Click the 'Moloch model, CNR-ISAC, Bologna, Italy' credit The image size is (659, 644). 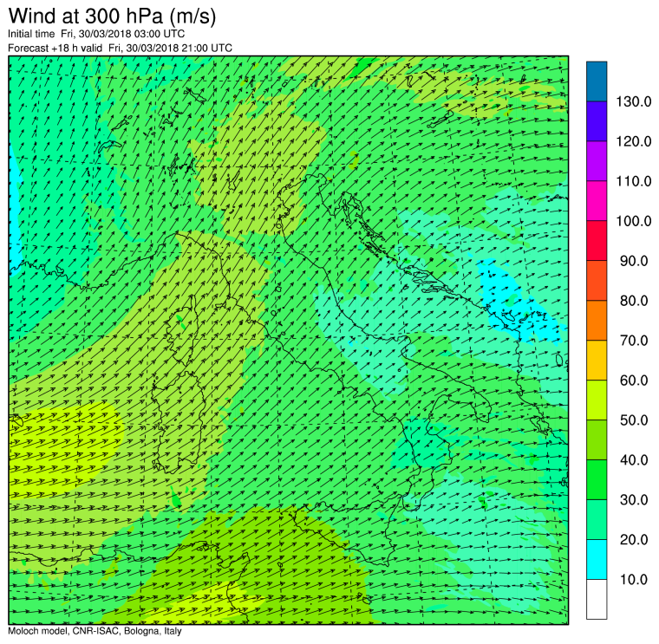click(95, 631)
